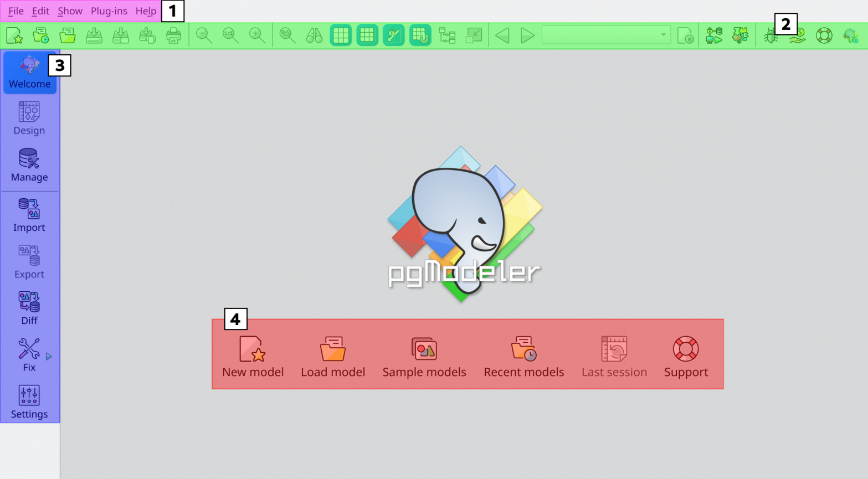Click the zoom in magnifier icon
This screenshot has height=479, width=868.
[258, 35]
